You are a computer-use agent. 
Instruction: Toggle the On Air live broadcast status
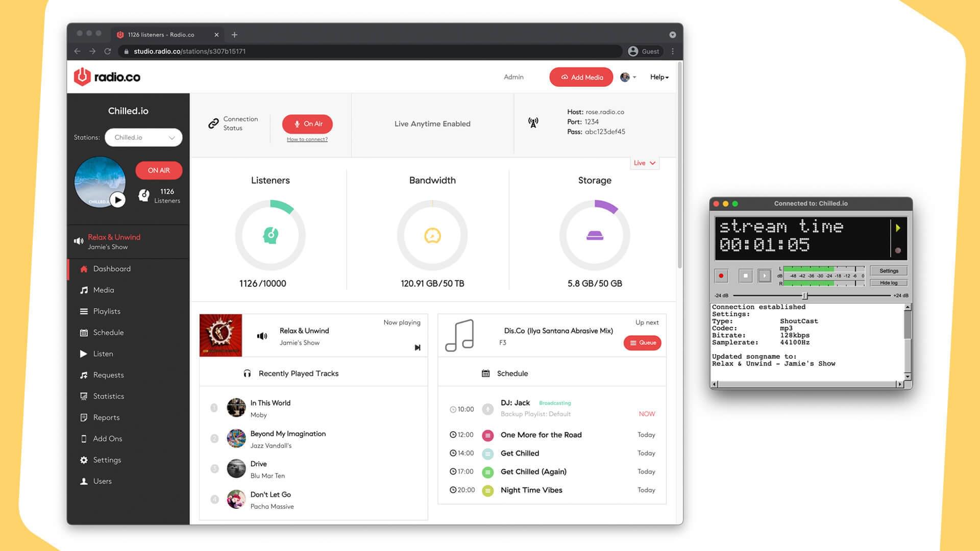pyautogui.click(x=308, y=124)
